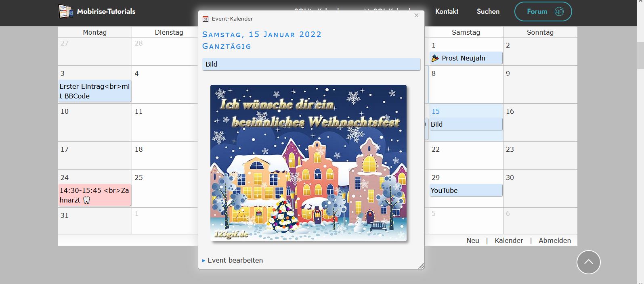Click the party icon on Prost Neujahr event
The width and height of the screenshot is (644, 284).
(x=435, y=58)
